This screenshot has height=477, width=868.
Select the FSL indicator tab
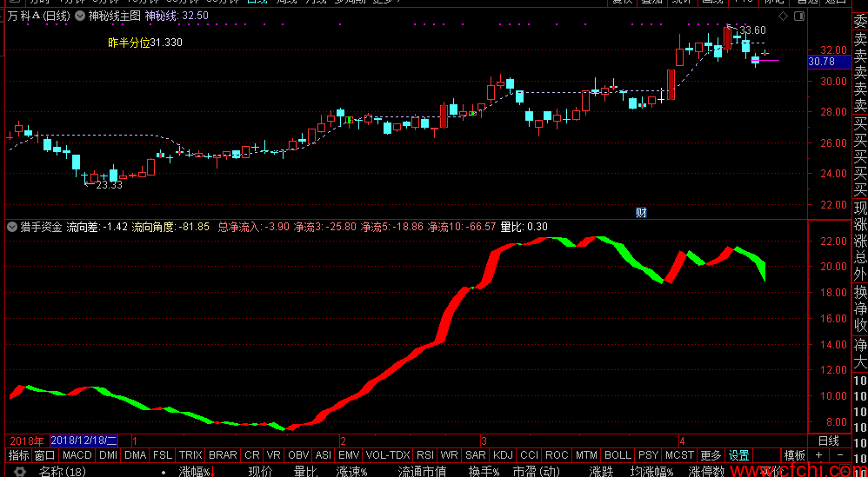click(163, 455)
